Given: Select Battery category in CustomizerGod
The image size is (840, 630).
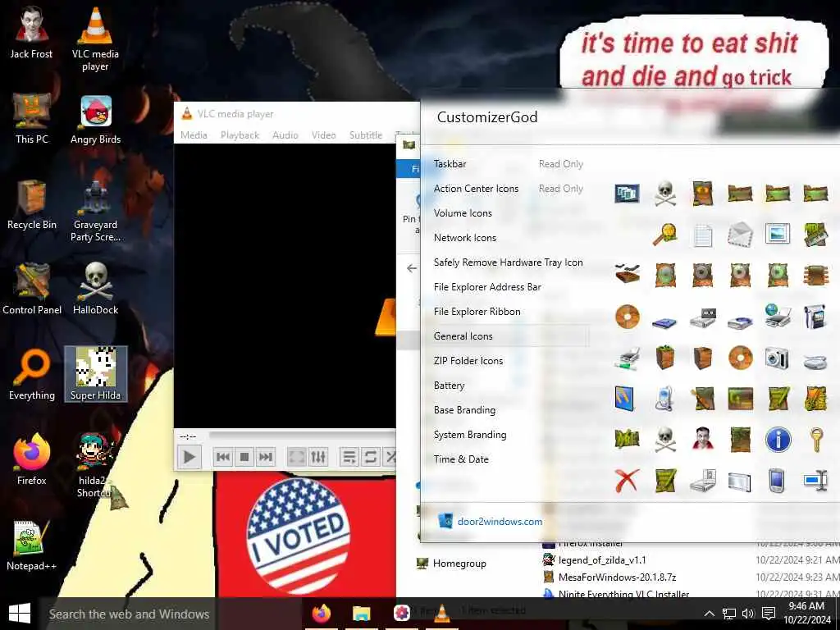Looking at the screenshot, I should point(449,386).
